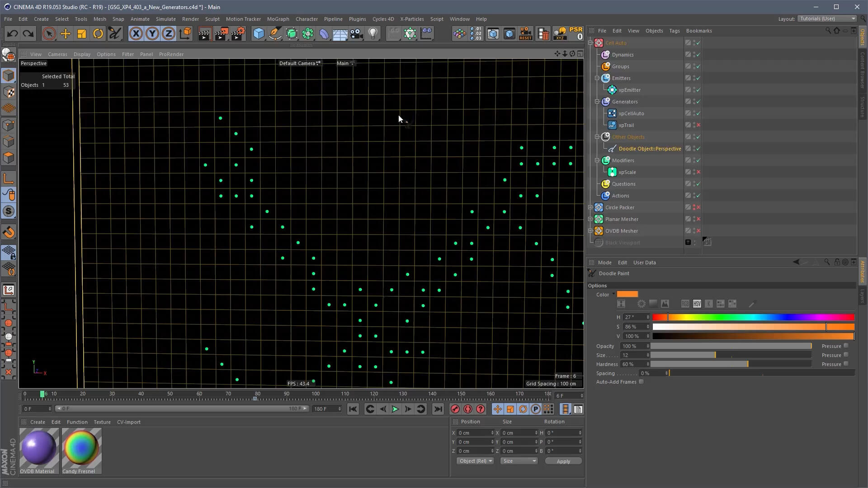Open the Object (Rel) coordinate dropdown

click(x=475, y=461)
